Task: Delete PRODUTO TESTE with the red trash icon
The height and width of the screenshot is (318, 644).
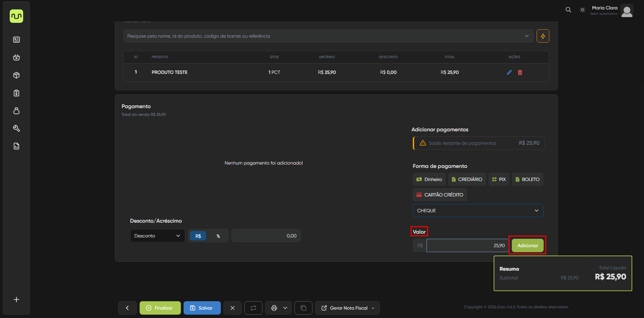Action: 520,73
